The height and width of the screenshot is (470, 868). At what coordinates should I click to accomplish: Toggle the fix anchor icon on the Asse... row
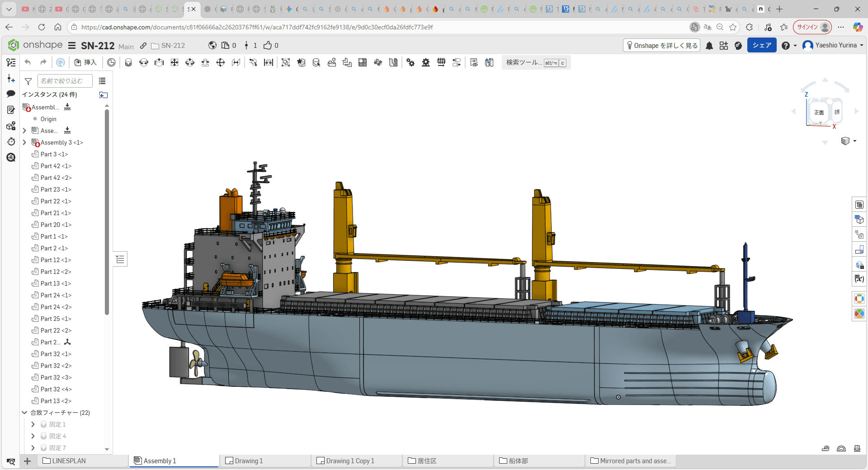click(x=67, y=131)
